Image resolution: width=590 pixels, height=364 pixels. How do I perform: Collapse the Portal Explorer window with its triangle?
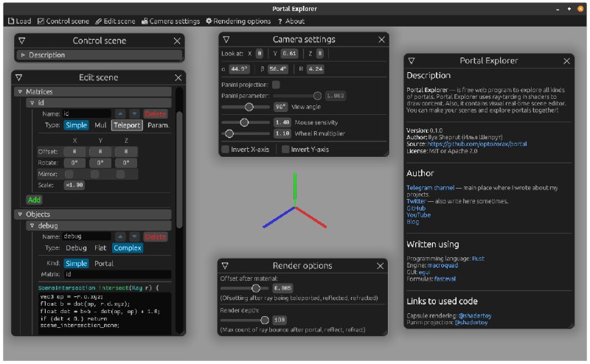click(x=412, y=60)
